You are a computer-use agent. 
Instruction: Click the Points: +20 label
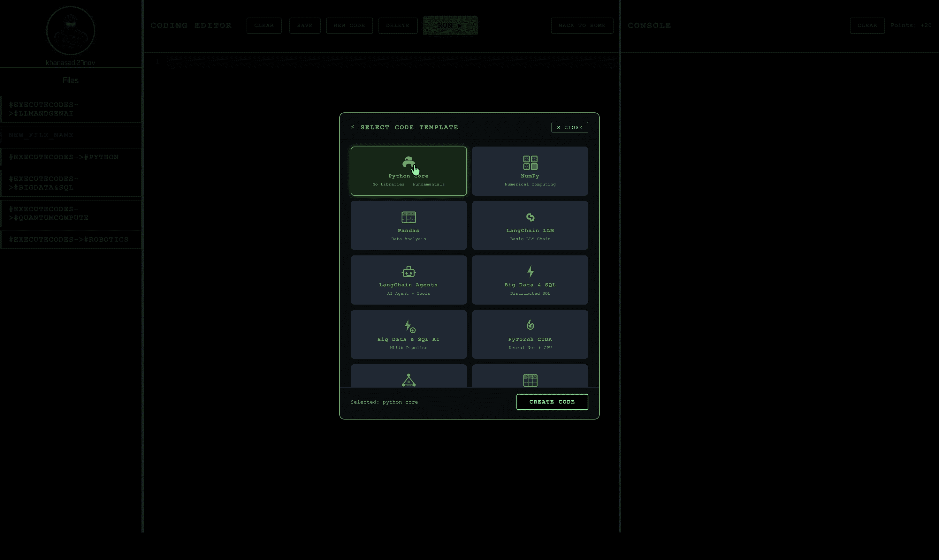(x=911, y=26)
